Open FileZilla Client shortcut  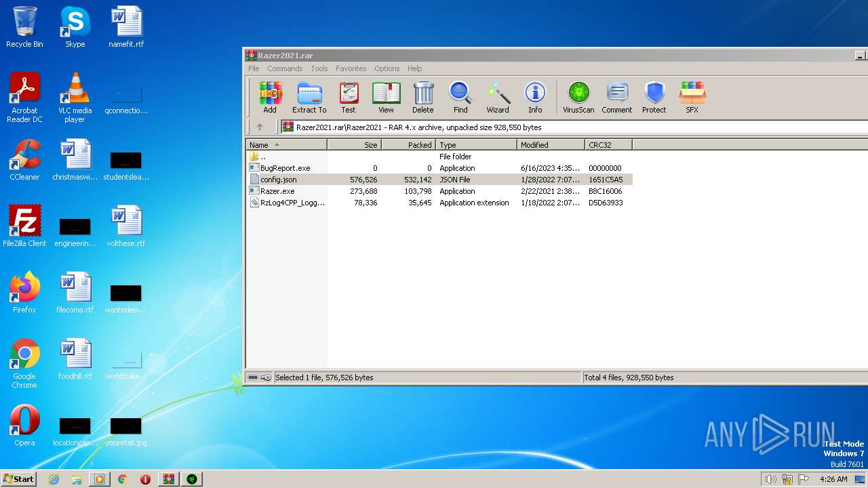(24, 226)
